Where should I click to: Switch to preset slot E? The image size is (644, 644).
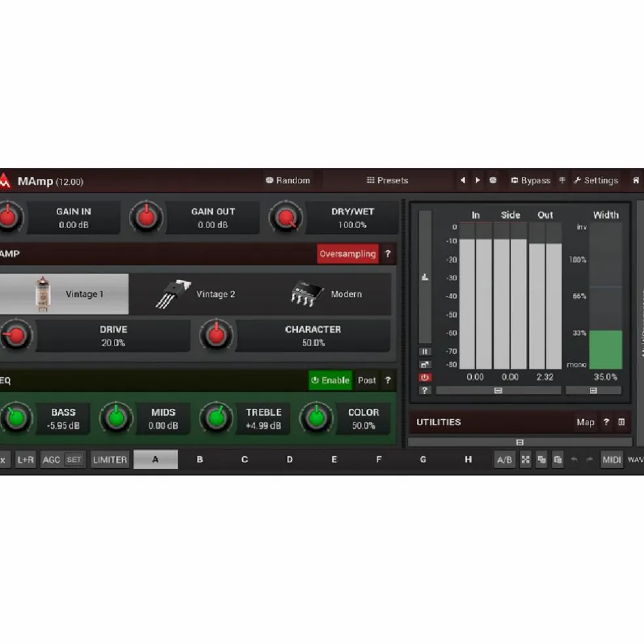(x=334, y=459)
